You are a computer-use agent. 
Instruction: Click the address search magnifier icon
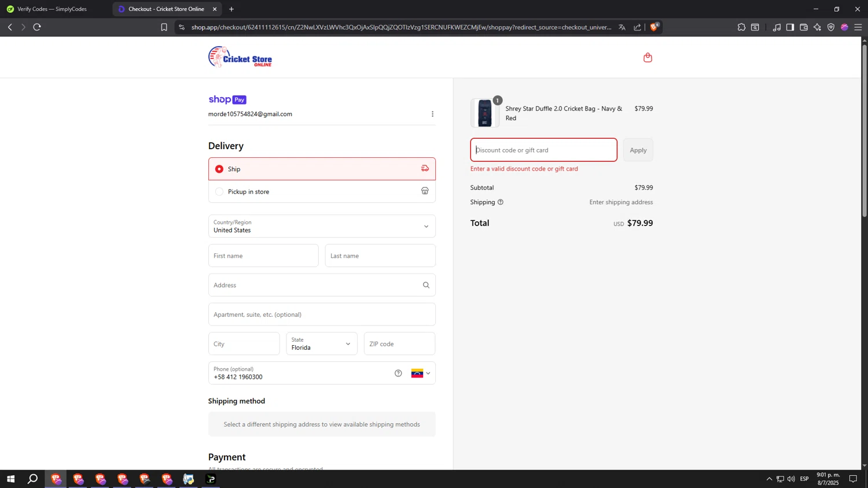click(x=426, y=285)
